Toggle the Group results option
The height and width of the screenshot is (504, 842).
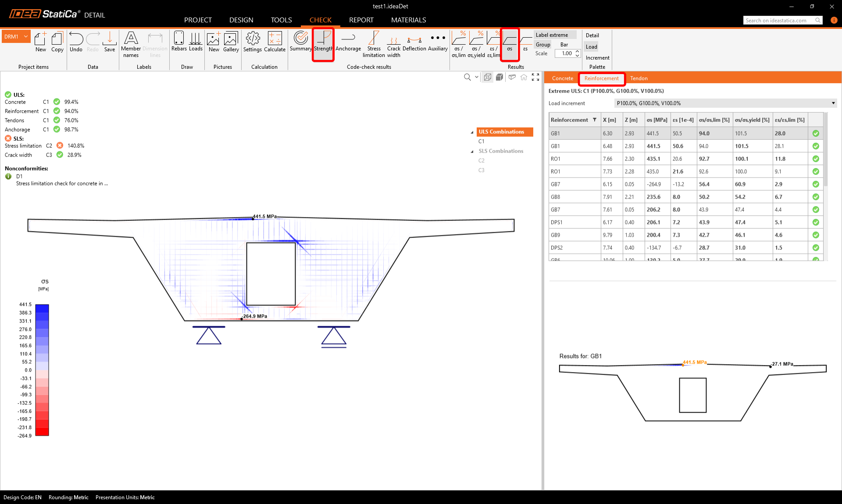[543, 45]
